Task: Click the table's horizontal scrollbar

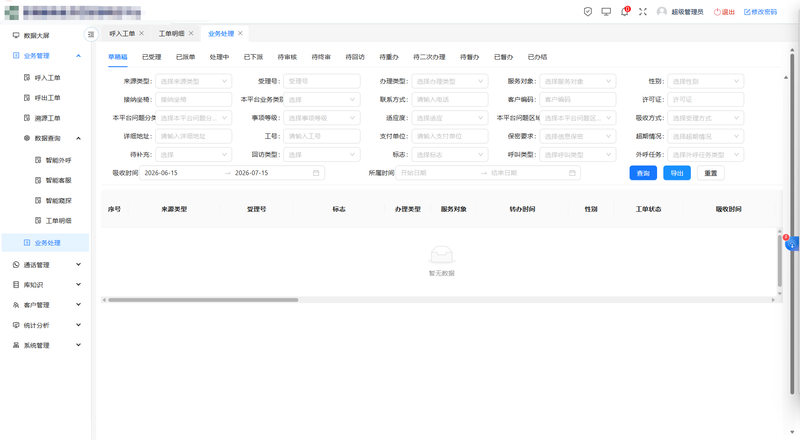Action: coord(203,300)
